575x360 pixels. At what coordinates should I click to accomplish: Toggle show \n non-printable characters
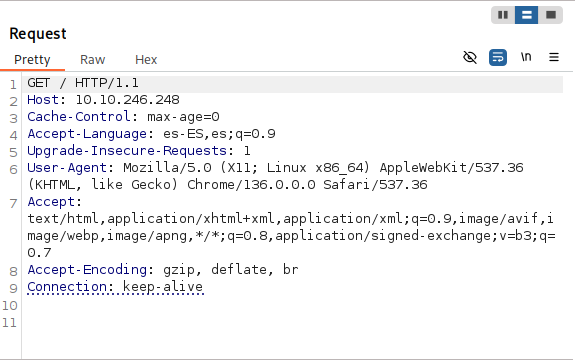[526, 57]
